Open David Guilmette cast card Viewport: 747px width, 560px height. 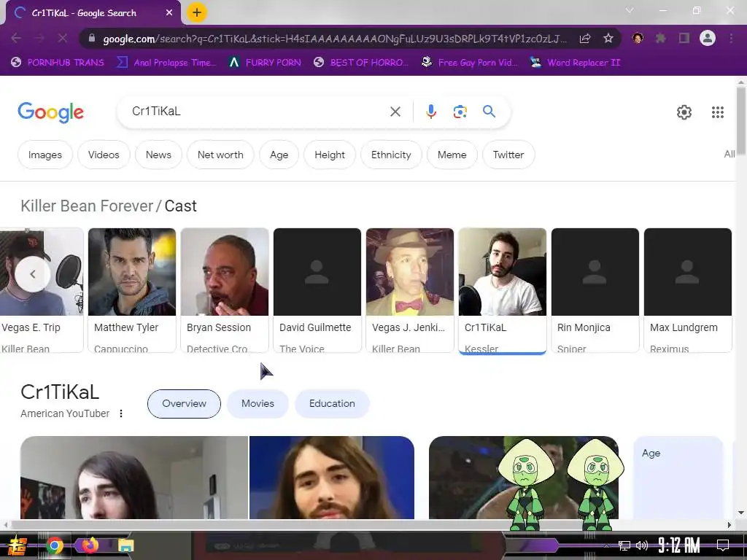tap(317, 290)
